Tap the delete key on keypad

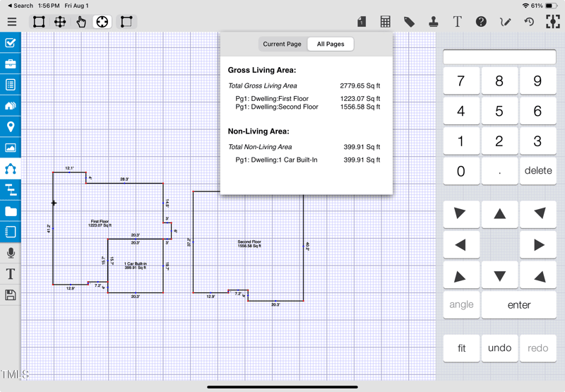pos(537,171)
